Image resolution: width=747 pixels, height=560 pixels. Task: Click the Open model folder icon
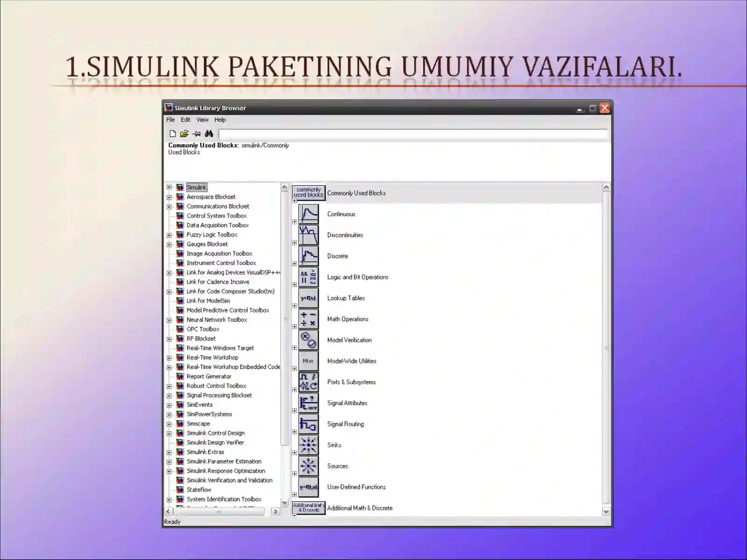point(184,133)
